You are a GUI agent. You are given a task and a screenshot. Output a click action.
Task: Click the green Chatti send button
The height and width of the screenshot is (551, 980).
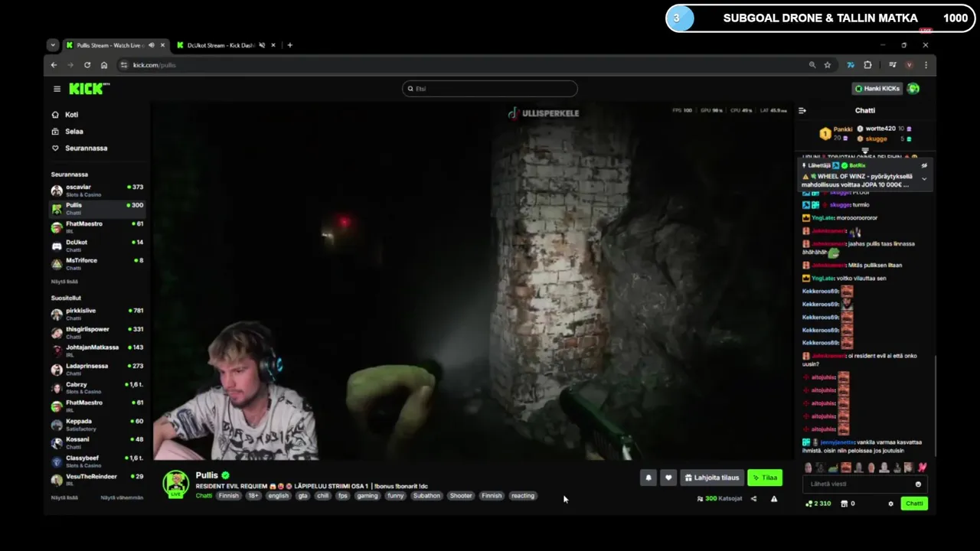(914, 504)
